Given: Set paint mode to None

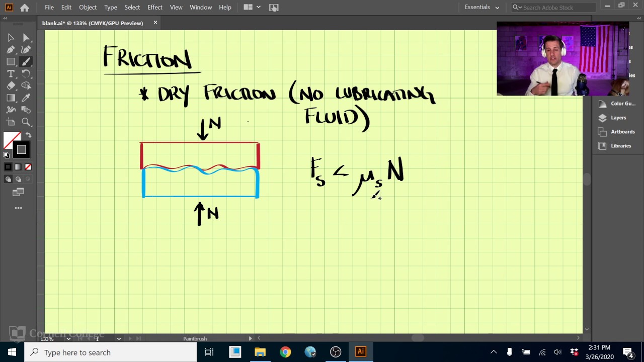Looking at the screenshot, I should point(28,167).
